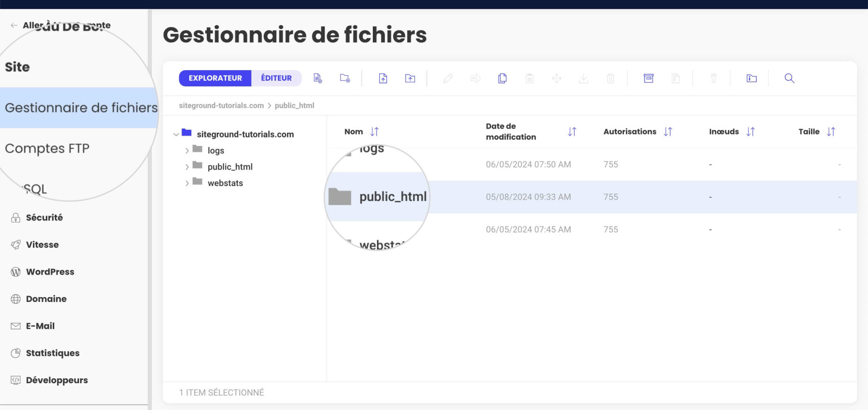Expand webstats folder in tree
Image resolution: width=868 pixels, height=410 pixels.
click(187, 183)
